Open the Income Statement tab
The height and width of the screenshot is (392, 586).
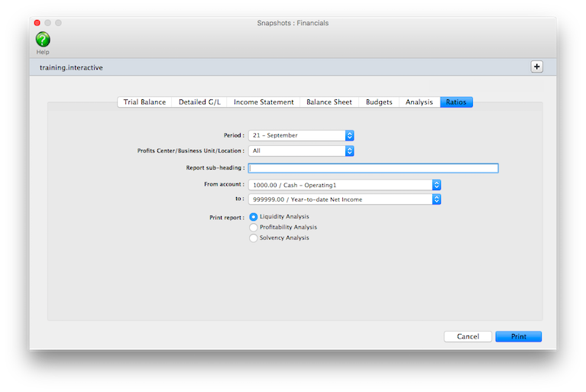(264, 102)
